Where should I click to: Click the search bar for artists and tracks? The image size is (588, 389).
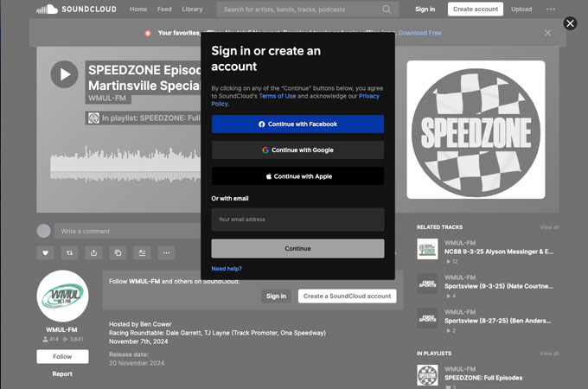pyautogui.click(x=308, y=10)
